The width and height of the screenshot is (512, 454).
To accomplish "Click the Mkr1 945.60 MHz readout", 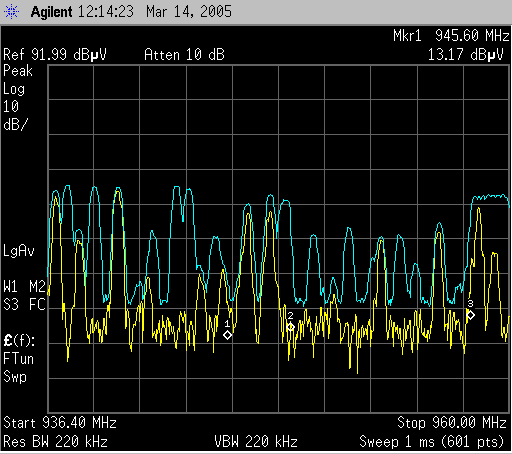I will tap(451, 35).
